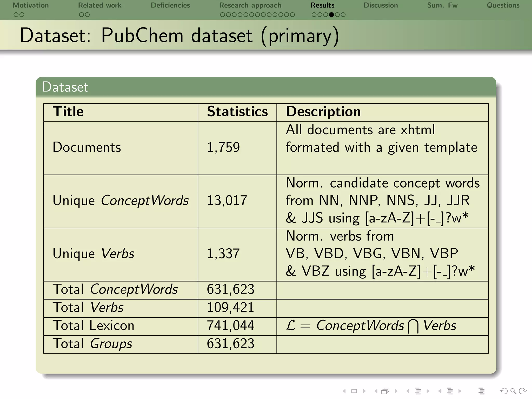532x399 pixels.
Task: Click the single slide rectangle icon
Action: (x=354, y=391)
